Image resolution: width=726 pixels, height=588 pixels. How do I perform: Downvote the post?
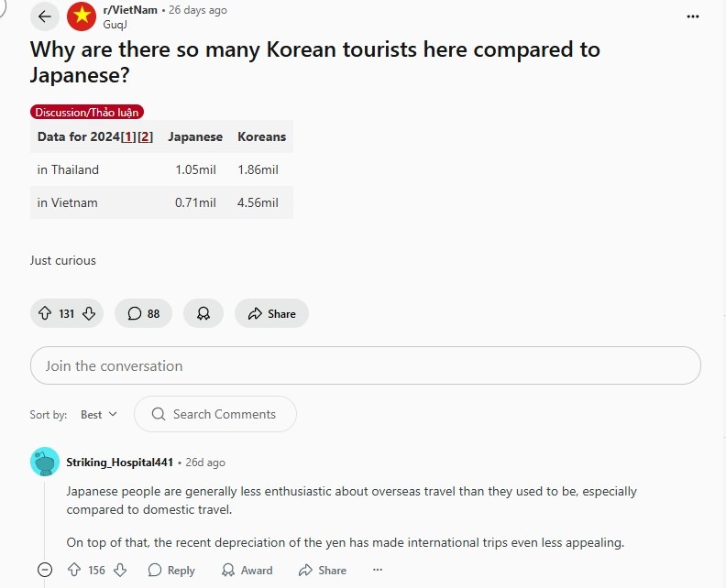click(x=89, y=313)
